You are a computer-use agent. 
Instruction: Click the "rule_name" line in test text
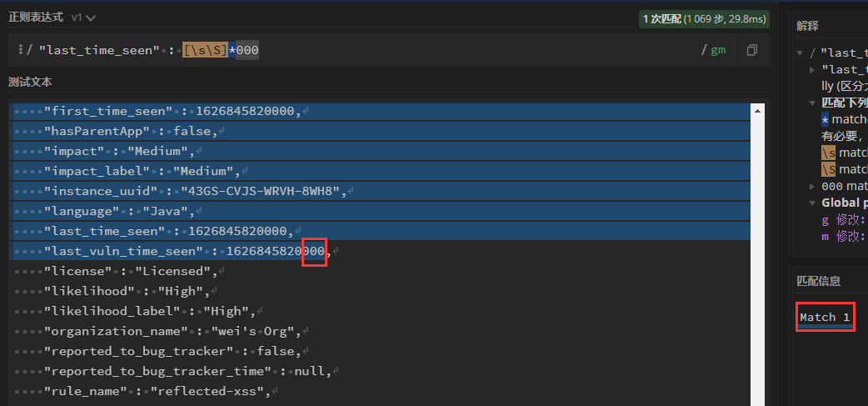click(x=158, y=391)
